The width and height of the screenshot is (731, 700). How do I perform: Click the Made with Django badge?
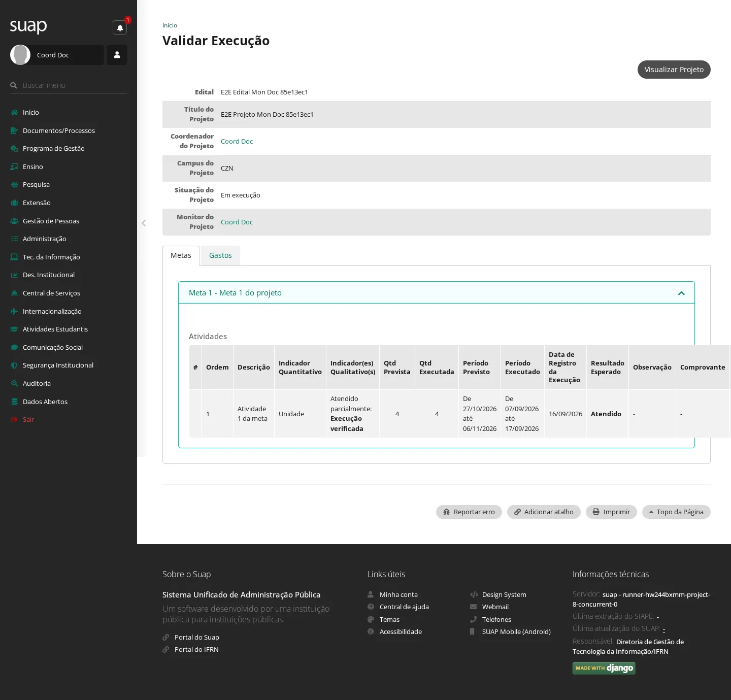604,668
